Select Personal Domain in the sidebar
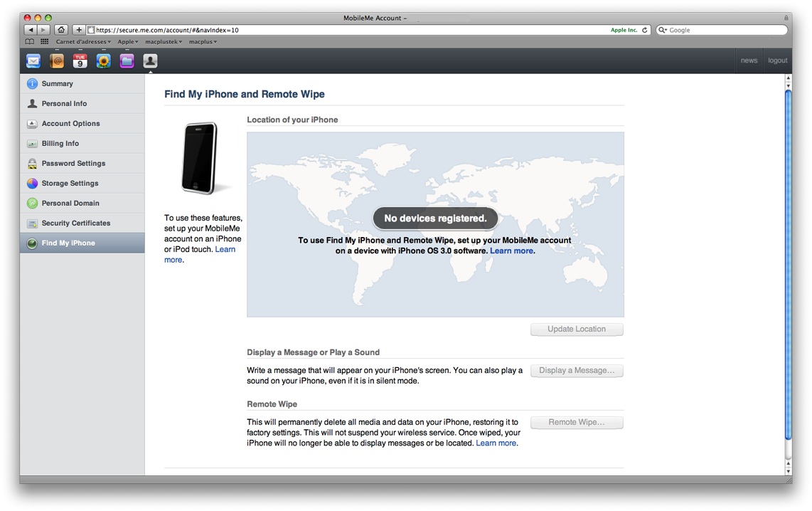This screenshot has width=812, height=511. (82, 203)
